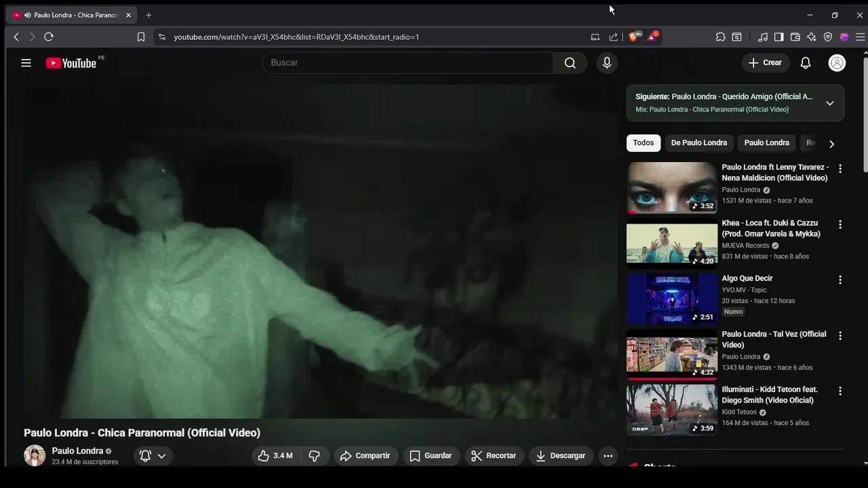Open Paulo Londra channel avatar
868x488 pixels.
tap(35, 455)
